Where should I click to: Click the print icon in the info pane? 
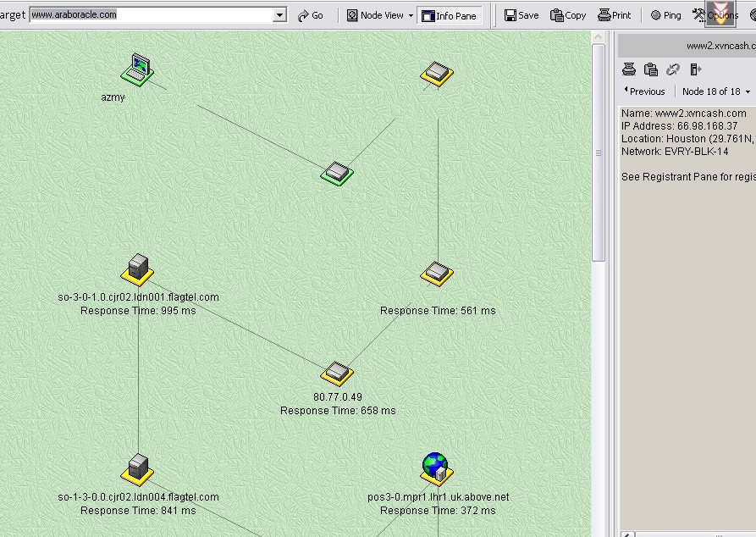[629, 69]
